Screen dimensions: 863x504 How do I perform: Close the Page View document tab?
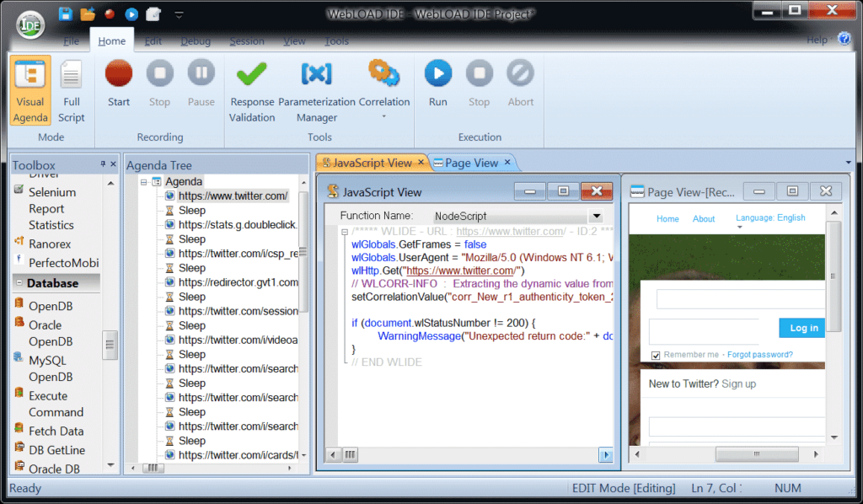point(507,162)
